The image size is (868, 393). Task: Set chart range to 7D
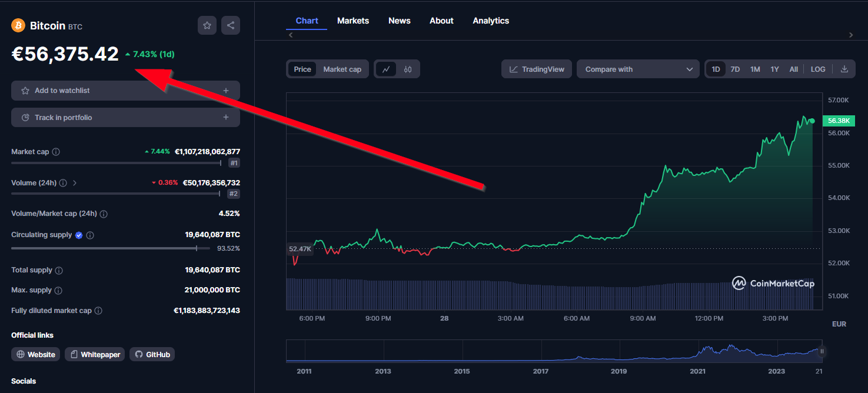(x=735, y=69)
